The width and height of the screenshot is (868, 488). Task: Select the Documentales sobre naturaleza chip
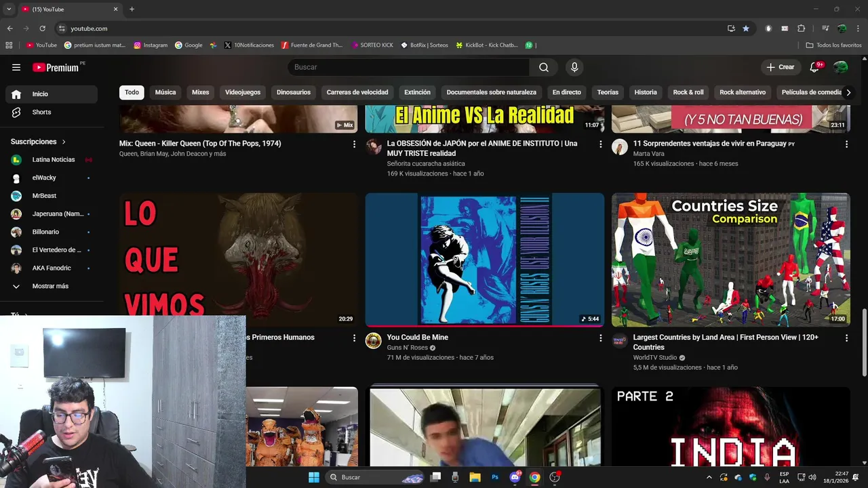(x=492, y=92)
